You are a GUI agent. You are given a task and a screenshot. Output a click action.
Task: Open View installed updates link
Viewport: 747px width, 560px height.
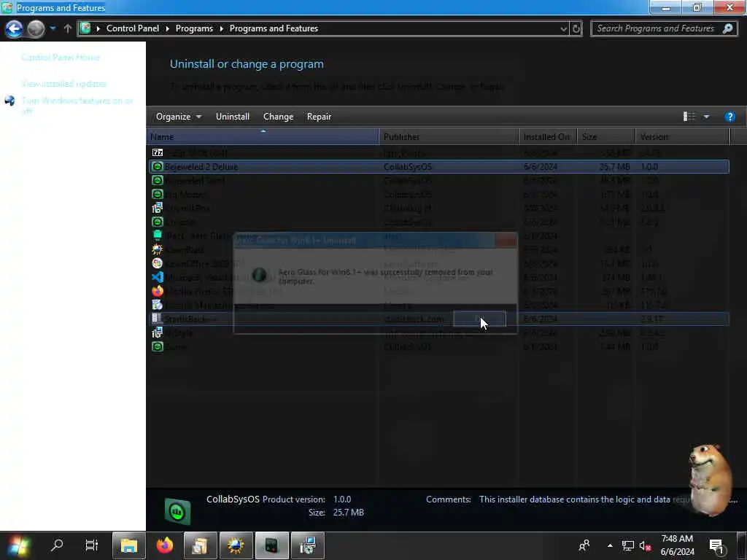click(x=64, y=84)
